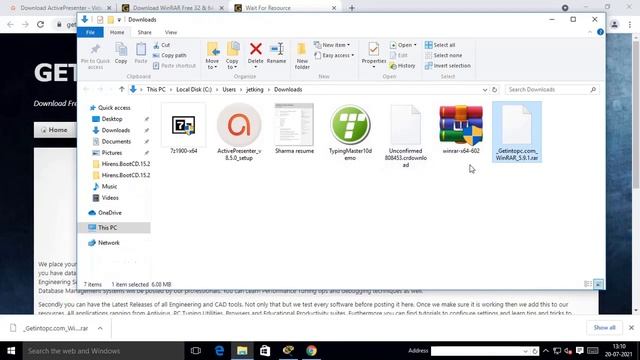
Task: Switch to the View ribbon tab
Action: point(171,32)
